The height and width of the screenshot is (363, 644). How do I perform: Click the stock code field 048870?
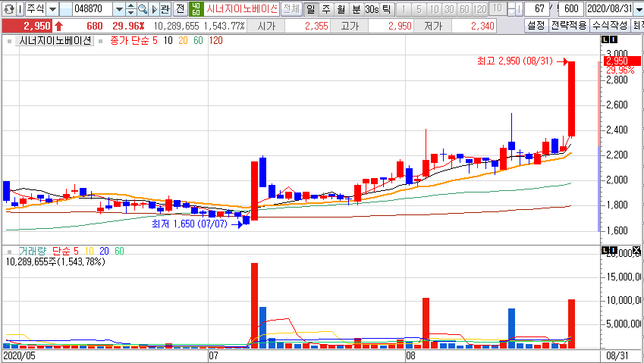pyautogui.click(x=93, y=8)
